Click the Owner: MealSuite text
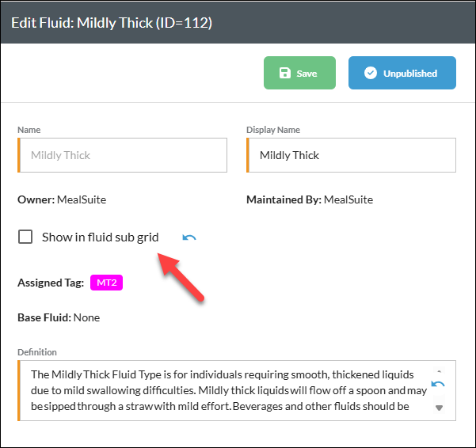Viewport: 476px width, 448px height. click(x=62, y=200)
